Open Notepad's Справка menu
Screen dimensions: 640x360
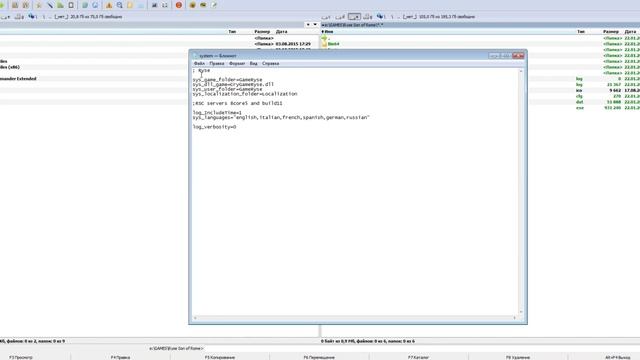pos(271,64)
